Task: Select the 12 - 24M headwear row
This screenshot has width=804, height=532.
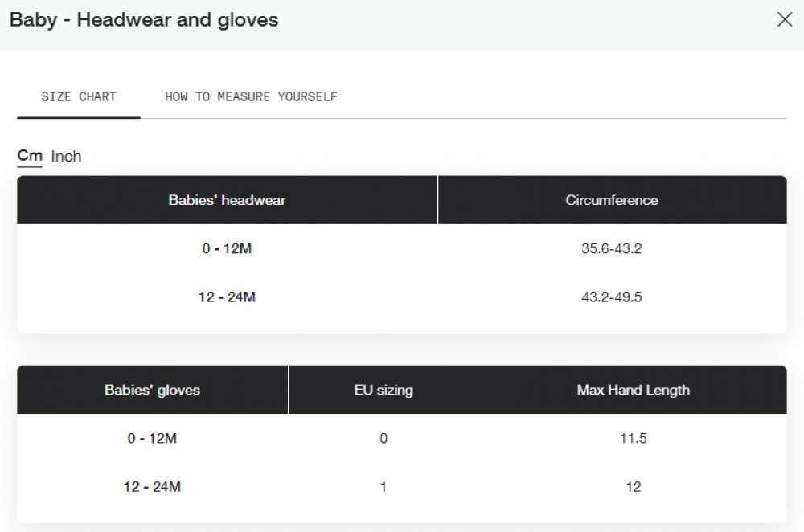Action: 402,297
